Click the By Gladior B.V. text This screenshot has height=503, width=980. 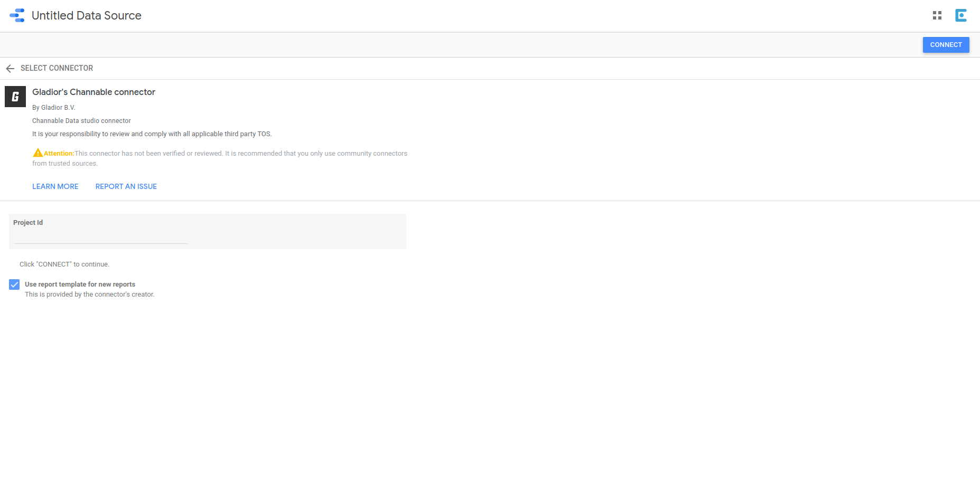54,108
